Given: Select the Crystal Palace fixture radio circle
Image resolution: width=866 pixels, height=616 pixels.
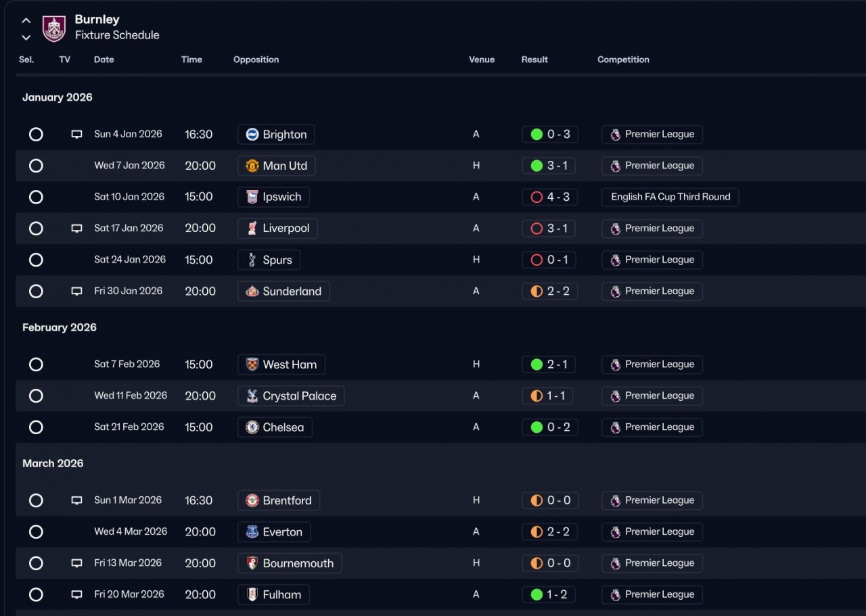Looking at the screenshot, I should 36,396.
